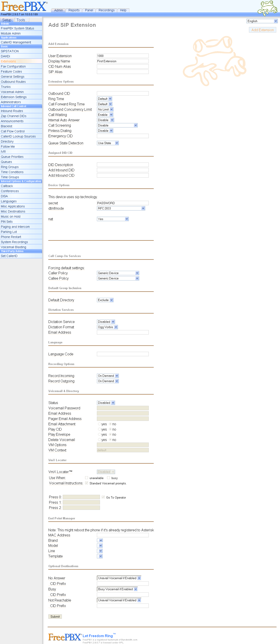Image resolution: width=280 pixels, height=644 pixels.
Task: Open Set CallerID in sidebar
Action: pyautogui.click(x=9, y=256)
